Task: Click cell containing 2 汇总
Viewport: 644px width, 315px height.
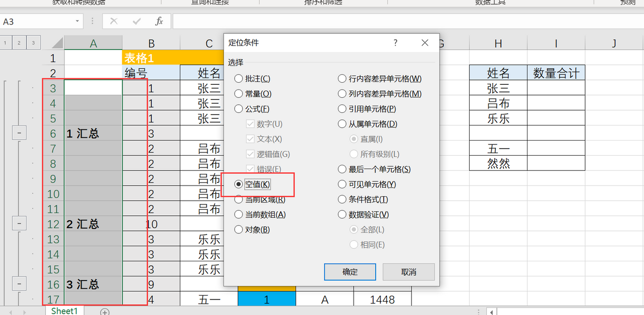Action: (93, 223)
